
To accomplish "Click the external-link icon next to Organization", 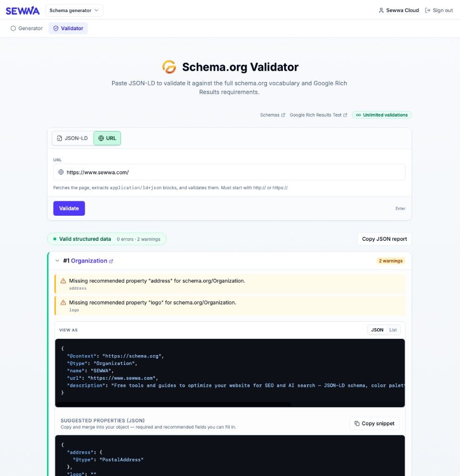I will click(110, 261).
